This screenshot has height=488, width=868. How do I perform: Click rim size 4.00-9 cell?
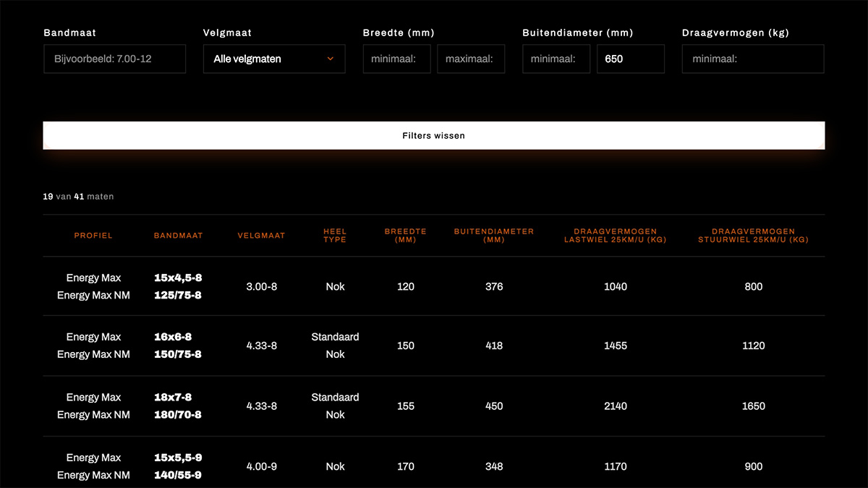tap(261, 467)
